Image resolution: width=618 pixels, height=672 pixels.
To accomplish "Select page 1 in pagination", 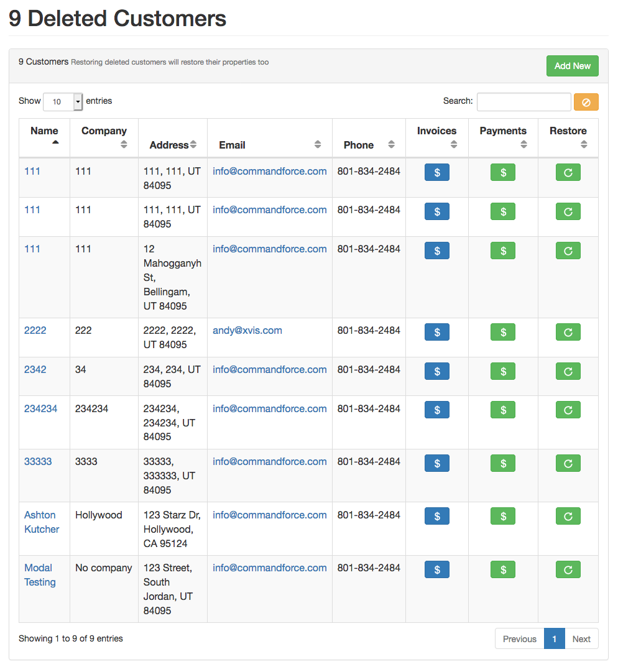I will pyautogui.click(x=554, y=638).
